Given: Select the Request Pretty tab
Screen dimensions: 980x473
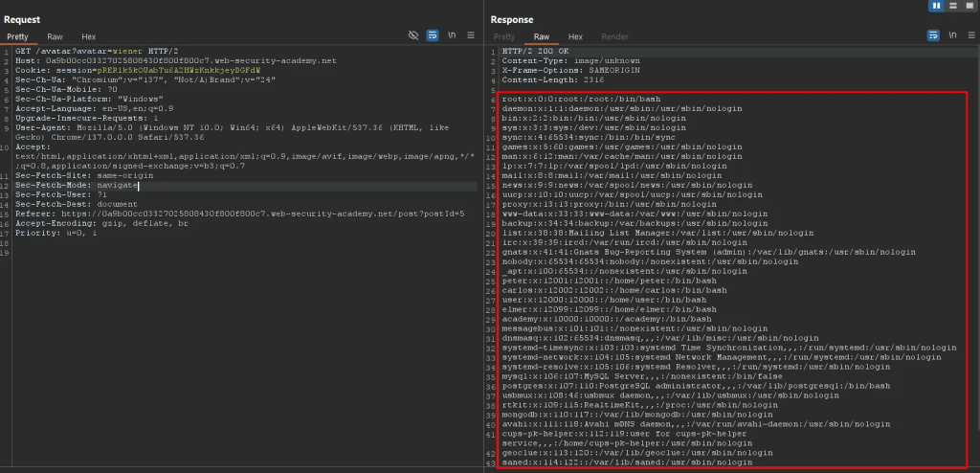Looking at the screenshot, I should [x=18, y=36].
